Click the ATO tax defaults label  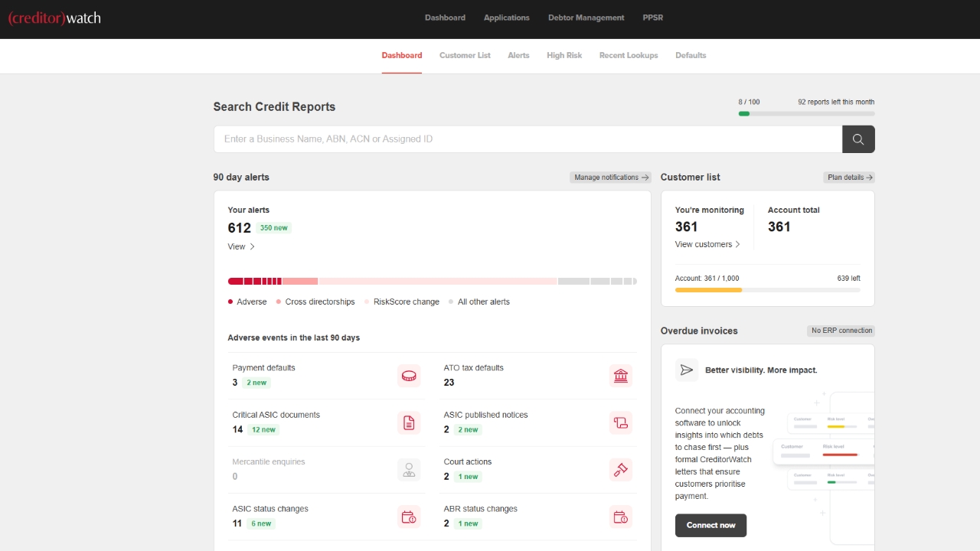(474, 367)
